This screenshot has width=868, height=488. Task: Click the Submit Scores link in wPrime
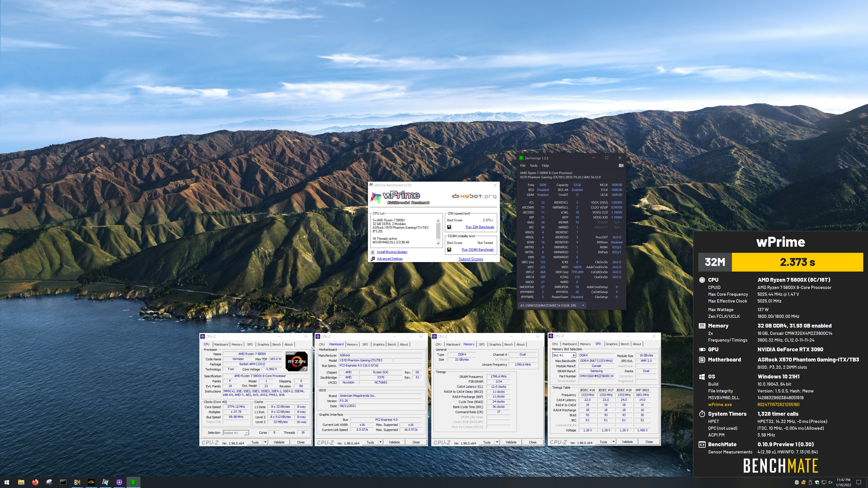point(471,259)
